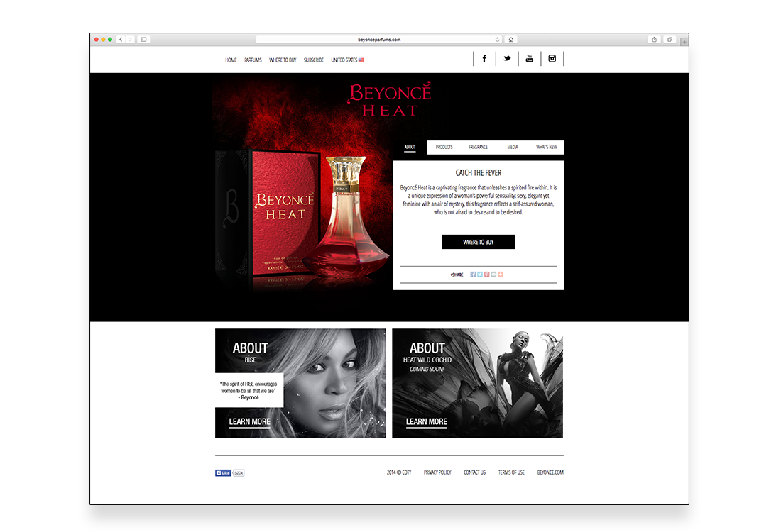Click the CATCH THE FEVER heading
This screenshot has width=781, height=532.
tap(478, 173)
